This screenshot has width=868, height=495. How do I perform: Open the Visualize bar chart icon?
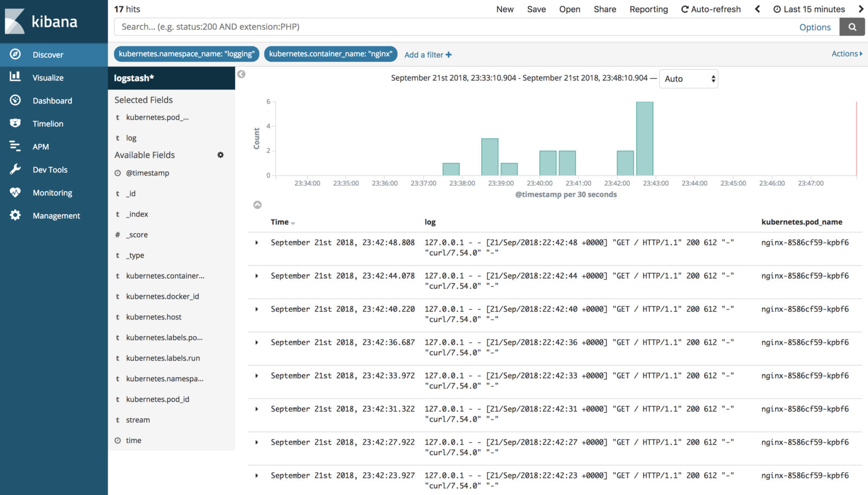[15, 77]
